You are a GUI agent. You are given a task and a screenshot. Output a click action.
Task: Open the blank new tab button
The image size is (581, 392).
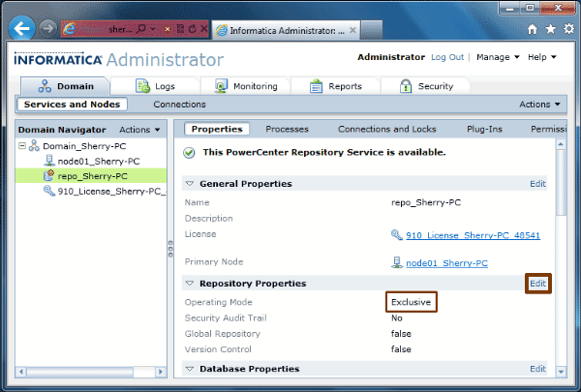[x=371, y=30]
